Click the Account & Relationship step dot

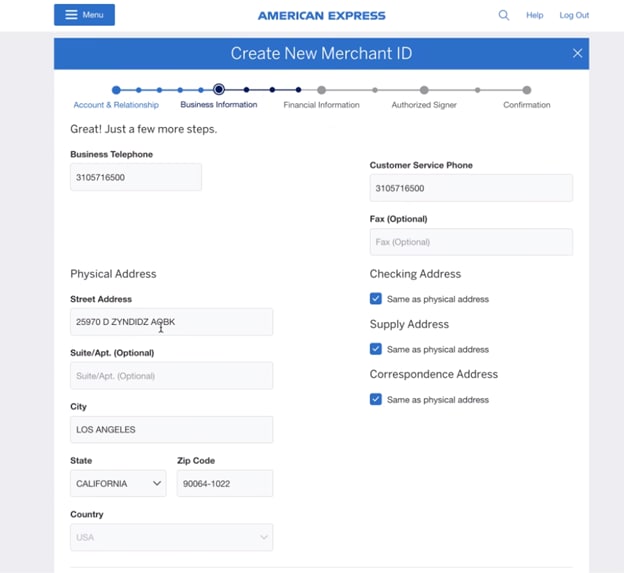116,90
